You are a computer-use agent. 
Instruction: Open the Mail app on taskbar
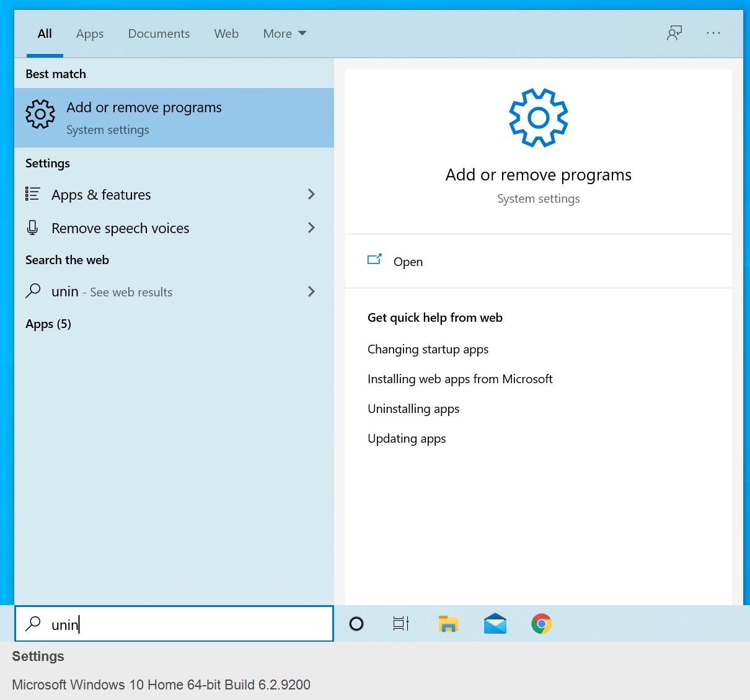pyautogui.click(x=495, y=624)
